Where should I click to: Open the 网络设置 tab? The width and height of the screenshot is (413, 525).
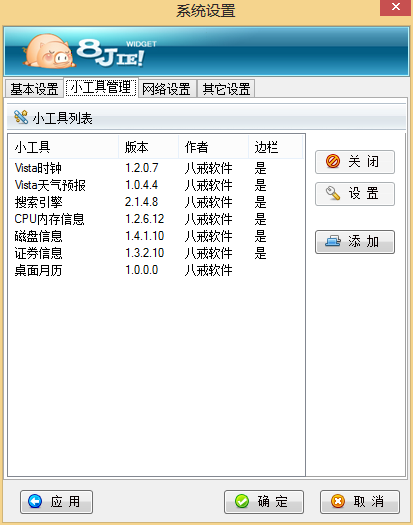(166, 89)
